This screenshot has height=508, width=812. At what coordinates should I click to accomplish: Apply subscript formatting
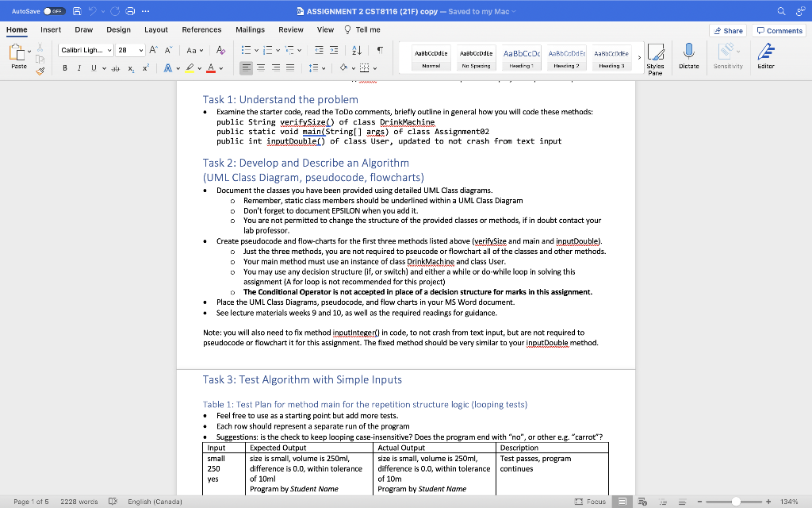[x=131, y=68]
